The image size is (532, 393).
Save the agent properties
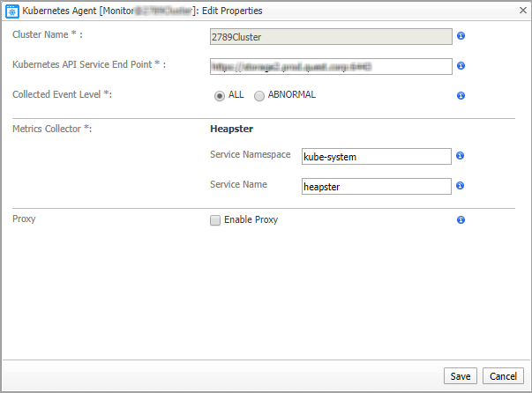click(460, 375)
